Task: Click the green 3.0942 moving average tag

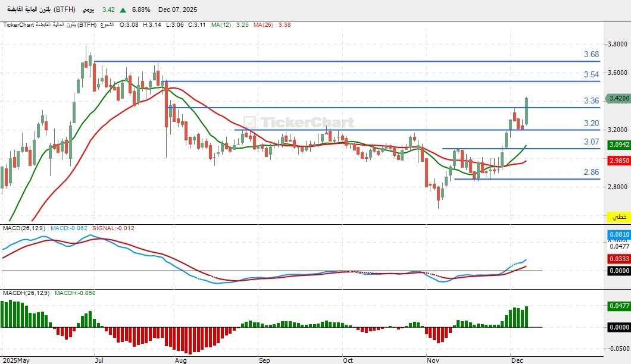Action: tap(618, 145)
